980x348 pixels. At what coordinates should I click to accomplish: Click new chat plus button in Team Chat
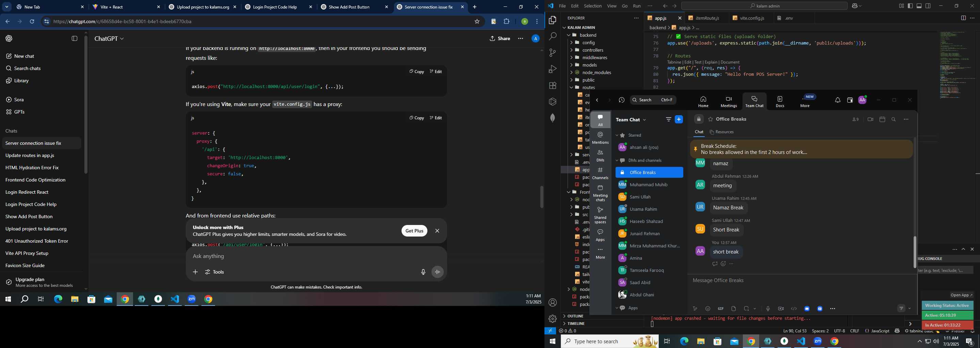pyautogui.click(x=679, y=119)
